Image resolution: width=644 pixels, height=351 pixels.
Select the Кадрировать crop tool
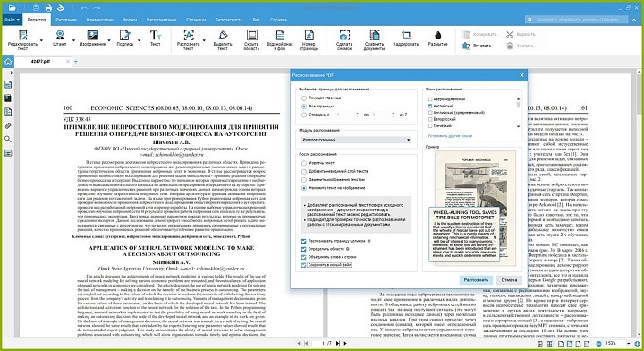tap(406, 38)
